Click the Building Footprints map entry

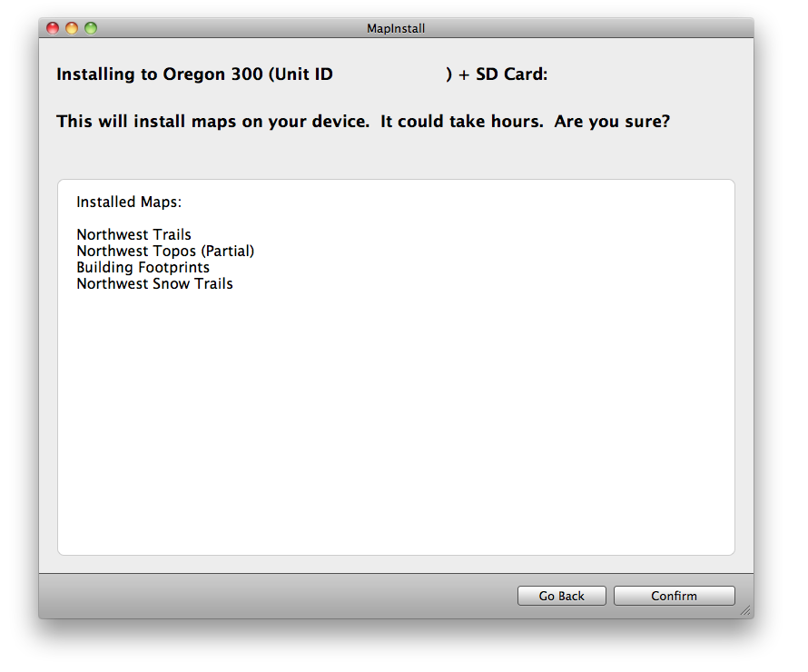tap(143, 267)
